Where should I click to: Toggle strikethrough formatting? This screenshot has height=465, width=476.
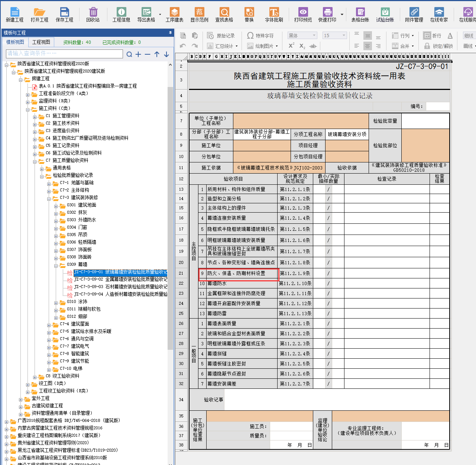313,46
